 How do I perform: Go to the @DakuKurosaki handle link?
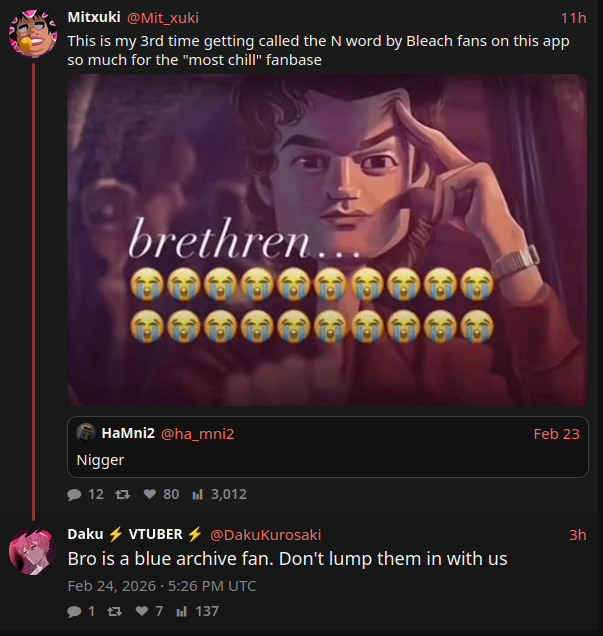[x=265, y=534]
